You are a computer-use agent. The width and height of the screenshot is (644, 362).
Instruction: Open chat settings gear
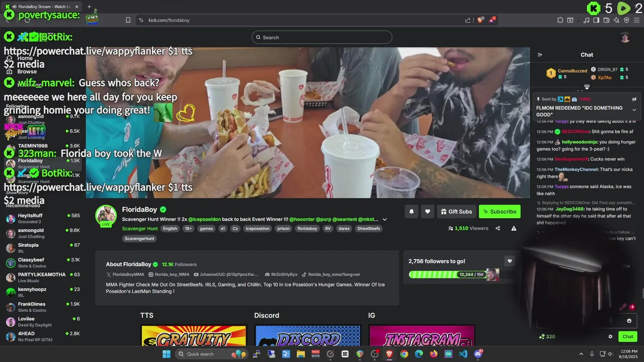tap(610, 336)
